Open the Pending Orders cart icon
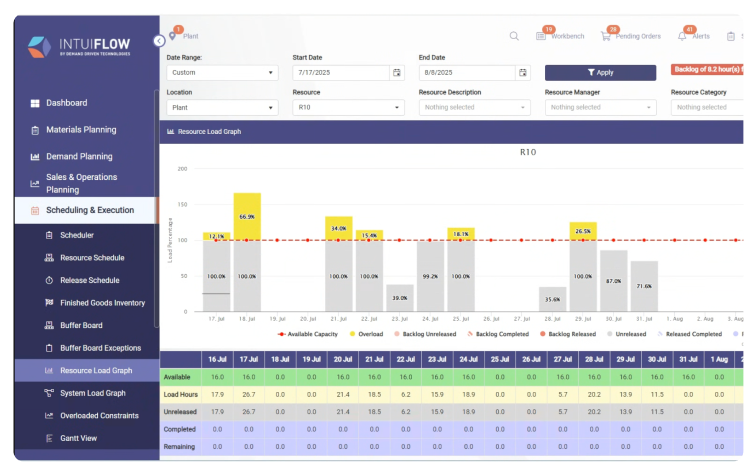This screenshot has height=474, width=756. (x=606, y=36)
